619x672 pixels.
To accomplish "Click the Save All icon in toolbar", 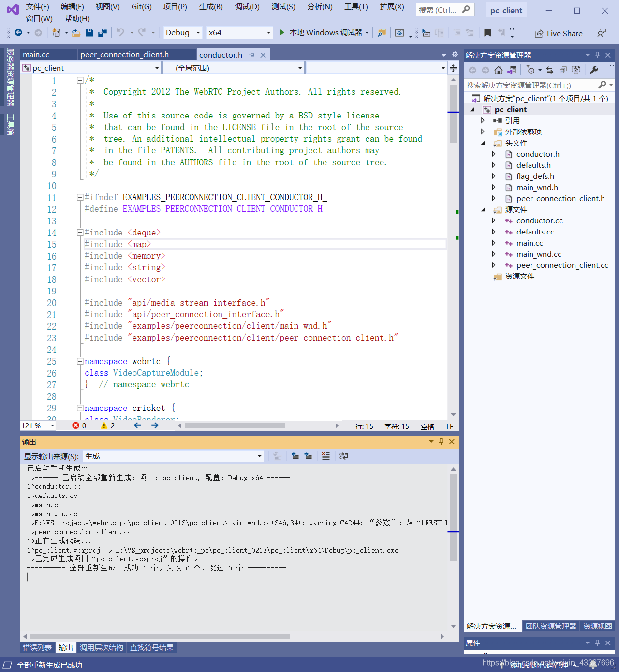I will coord(102,32).
